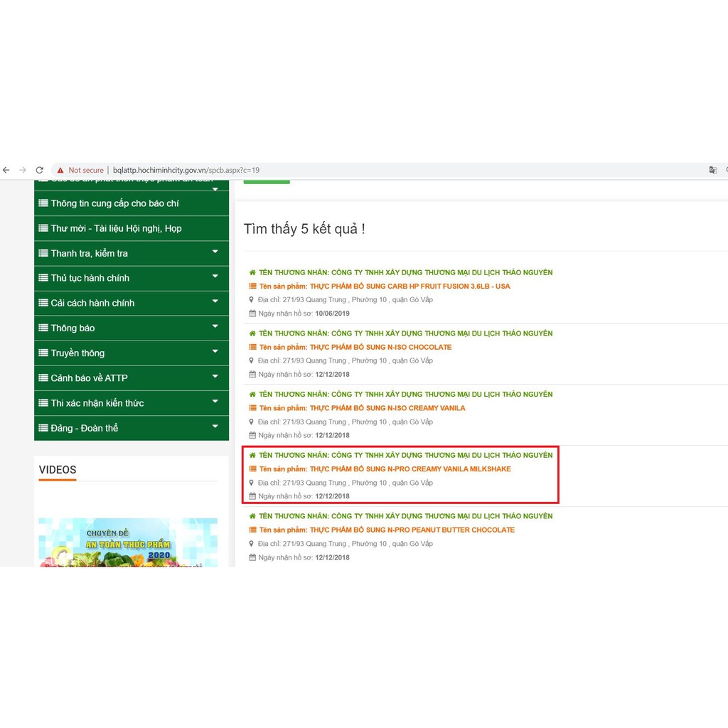Expand Thông báo dropdown arrow
Viewport: 728px width, 728px height.
coord(215,326)
